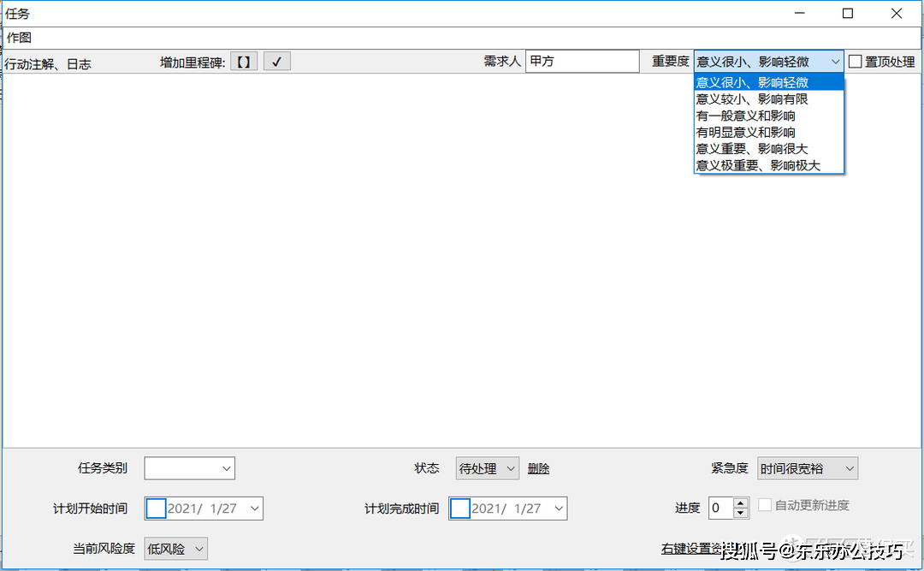Toggle the 计划开始时间 date checkbox
This screenshot has width=924, height=571.
156,509
